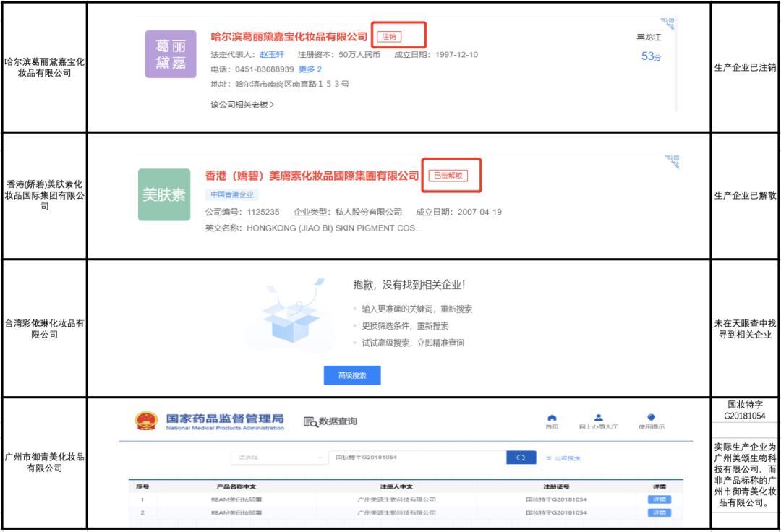Viewport: 781px width, 532px height.
Task: Click black 哈尔滨葛丽黛嘉宝化妆品有限公司 left cell
Action: pos(45,67)
